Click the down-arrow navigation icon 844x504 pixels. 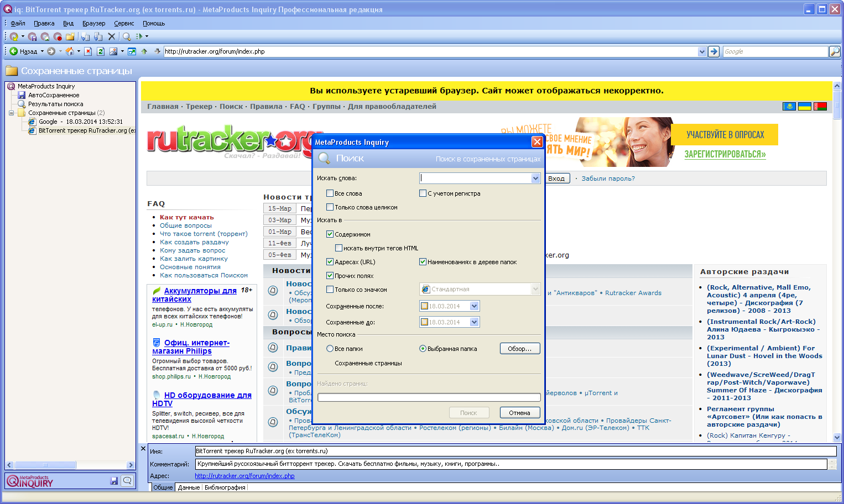[157, 51]
